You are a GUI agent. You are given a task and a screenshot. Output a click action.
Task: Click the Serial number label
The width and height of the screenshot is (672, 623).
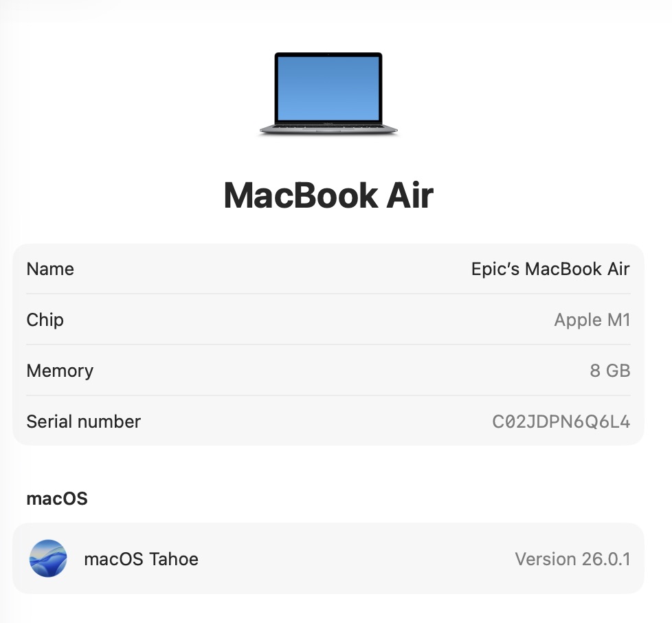tap(84, 422)
